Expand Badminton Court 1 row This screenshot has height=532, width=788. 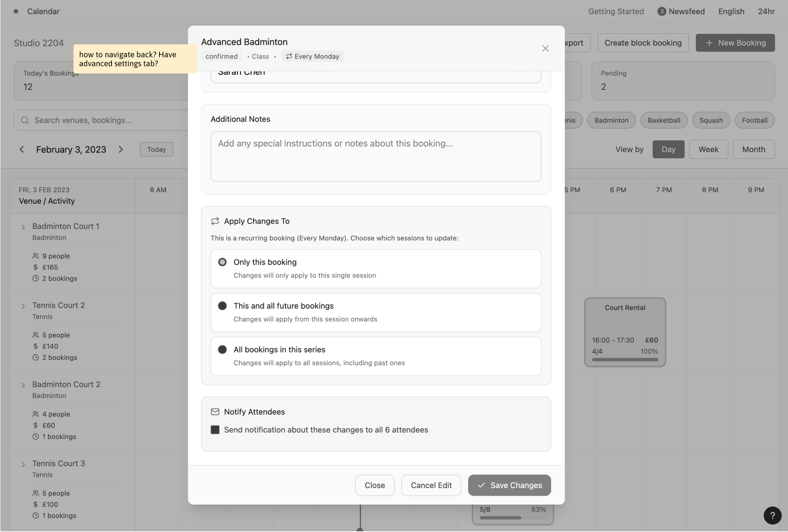[23, 227]
